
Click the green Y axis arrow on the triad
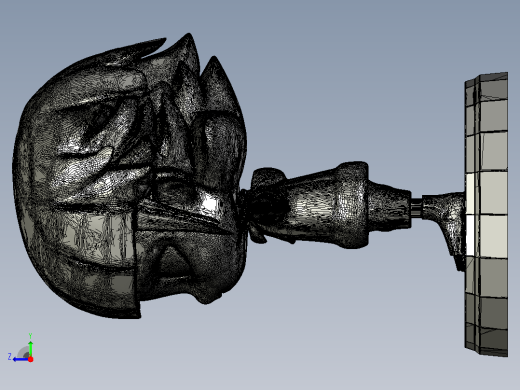coord(30,348)
